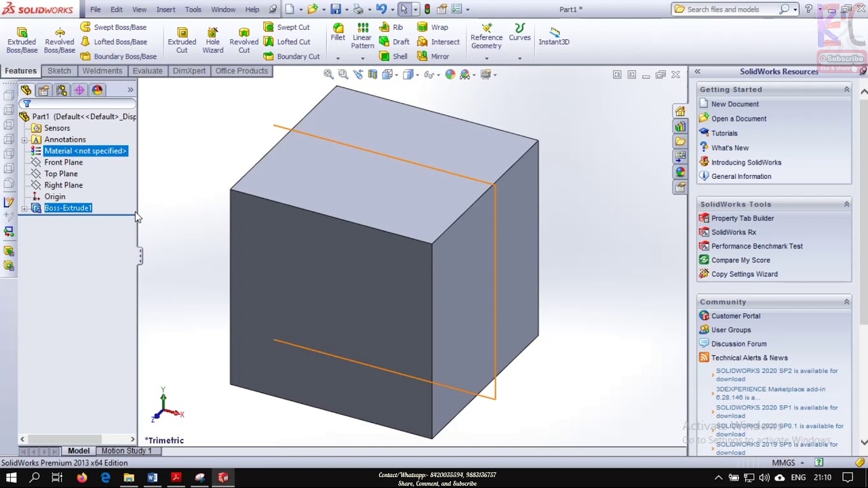This screenshot has height=488, width=868.
Task: Choose the Lofted Boss/Base tool
Action: [x=113, y=42]
